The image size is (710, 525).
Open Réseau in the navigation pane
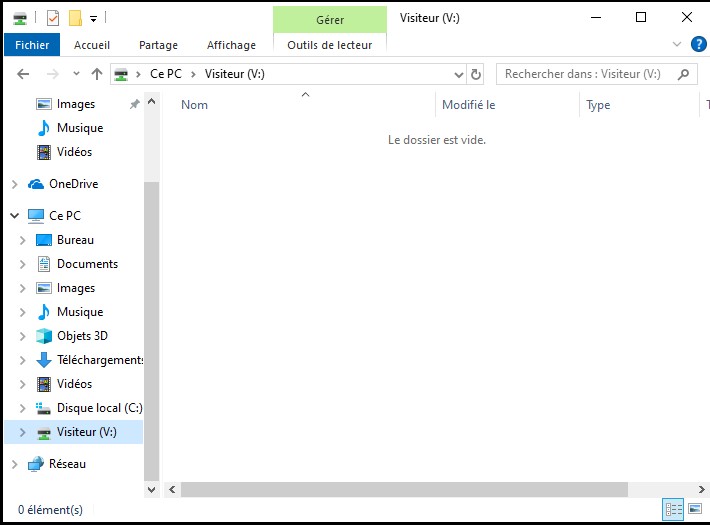[x=67, y=464]
